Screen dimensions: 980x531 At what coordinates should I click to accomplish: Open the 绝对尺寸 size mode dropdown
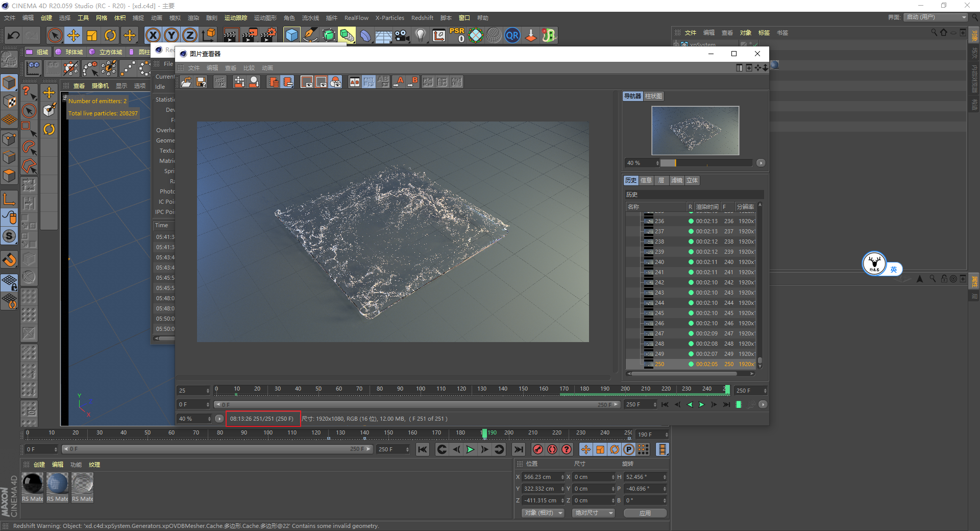pyautogui.click(x=594, y=513)
